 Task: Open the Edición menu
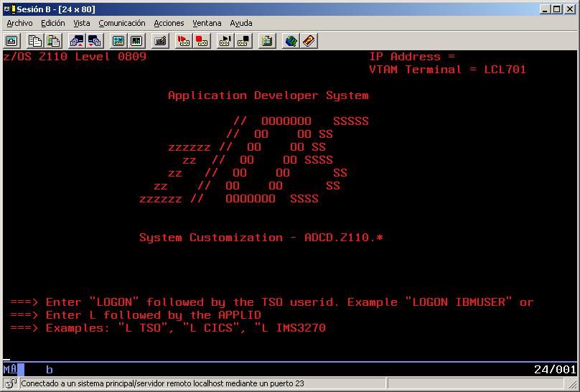[53, 23]
